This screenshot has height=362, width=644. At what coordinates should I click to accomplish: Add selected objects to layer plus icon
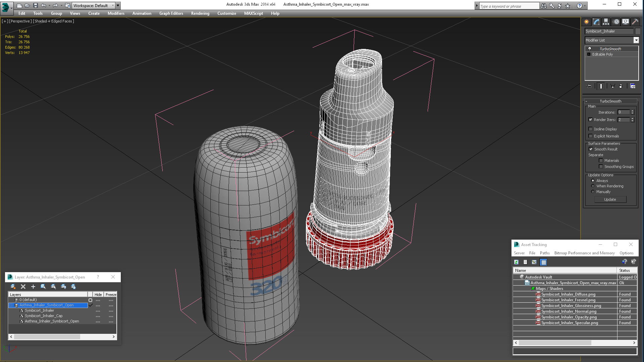(33, 287)
